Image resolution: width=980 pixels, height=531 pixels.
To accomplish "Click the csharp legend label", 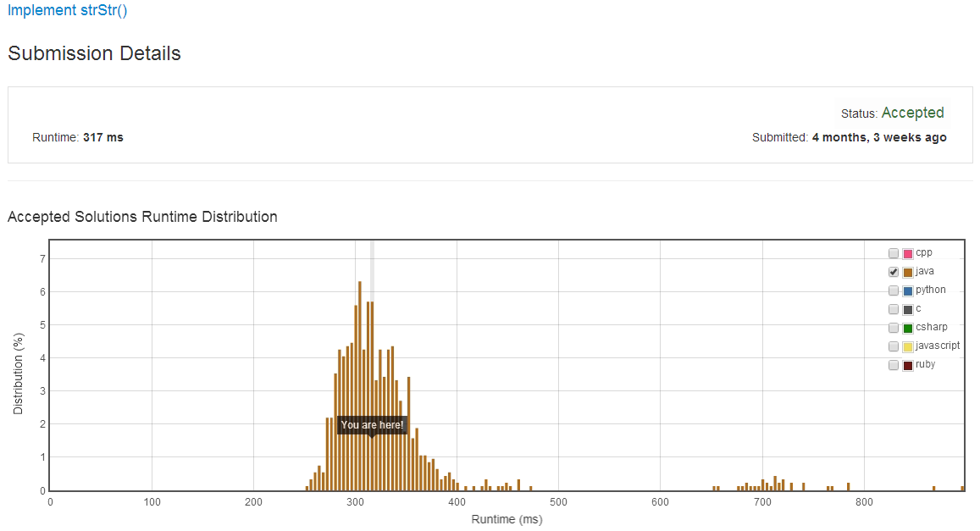I will coord(931,327).
